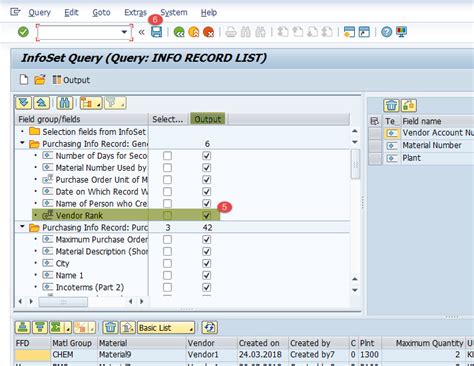474x366 pixels.
Task: Open the greyed filter dropdown above the field tree
Action: point(115,103)
